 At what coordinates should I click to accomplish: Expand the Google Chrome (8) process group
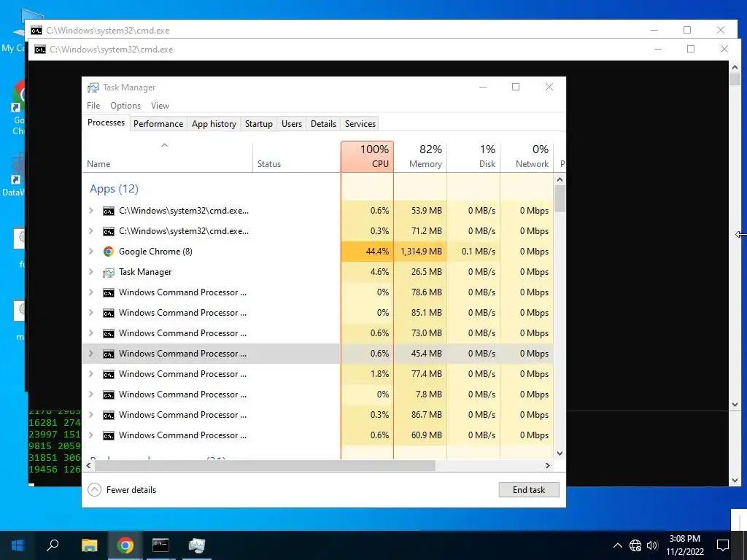91,252
